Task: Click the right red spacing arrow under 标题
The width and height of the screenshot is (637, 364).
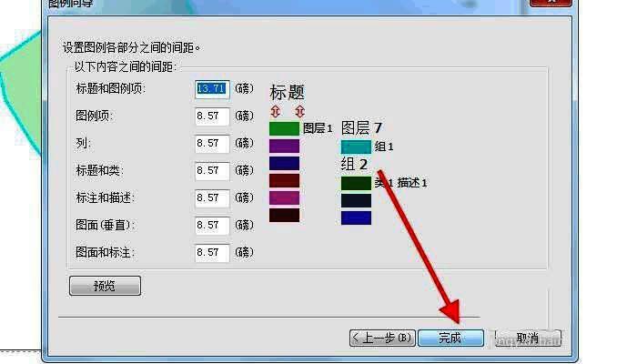Action: (x=298, y=111)
